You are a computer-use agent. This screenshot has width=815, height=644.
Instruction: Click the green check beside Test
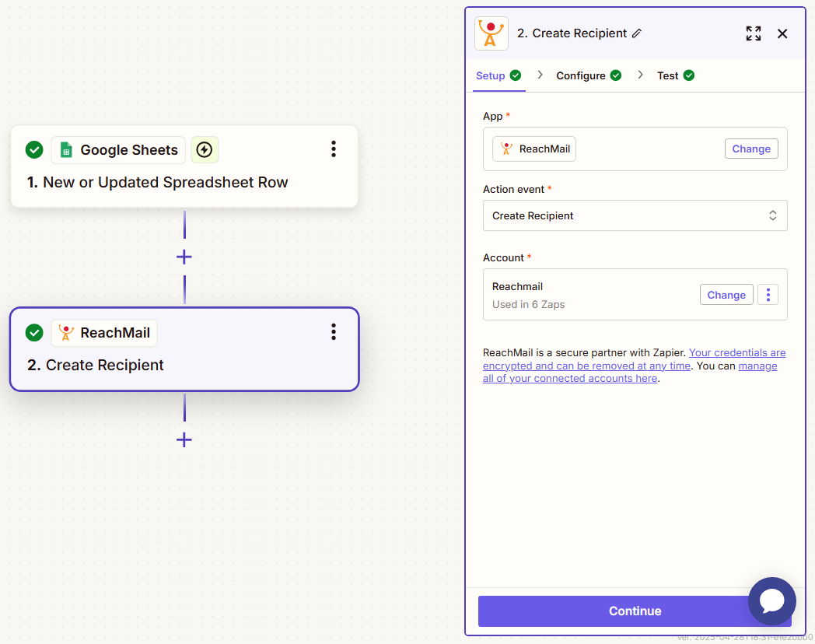click(x=689, y=75)
